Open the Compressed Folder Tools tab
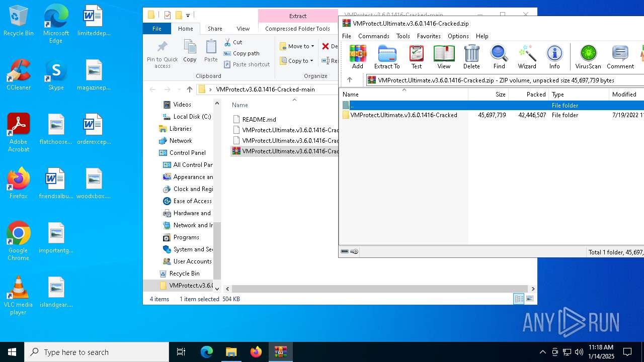 pos(298,29)
